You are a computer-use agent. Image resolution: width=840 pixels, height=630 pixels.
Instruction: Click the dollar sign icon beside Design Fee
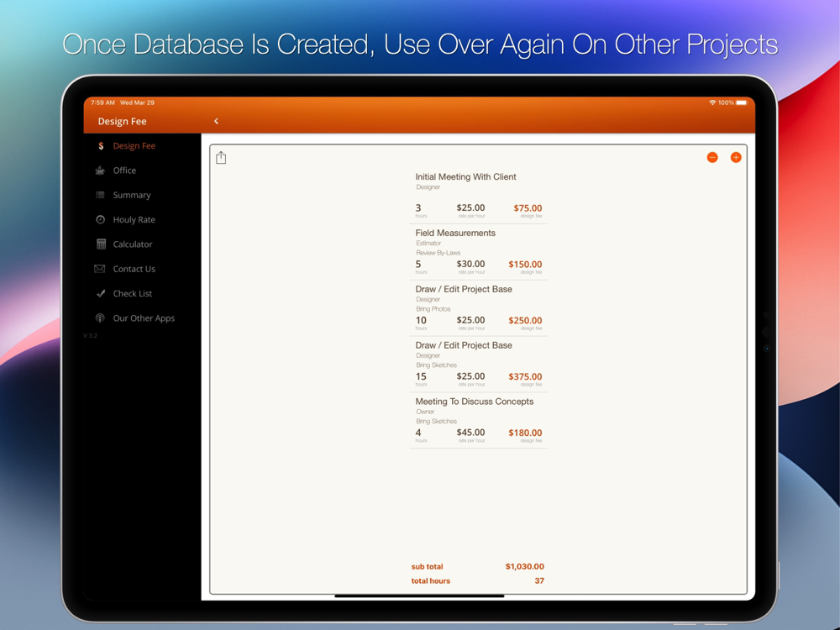(x=101, y=145)
